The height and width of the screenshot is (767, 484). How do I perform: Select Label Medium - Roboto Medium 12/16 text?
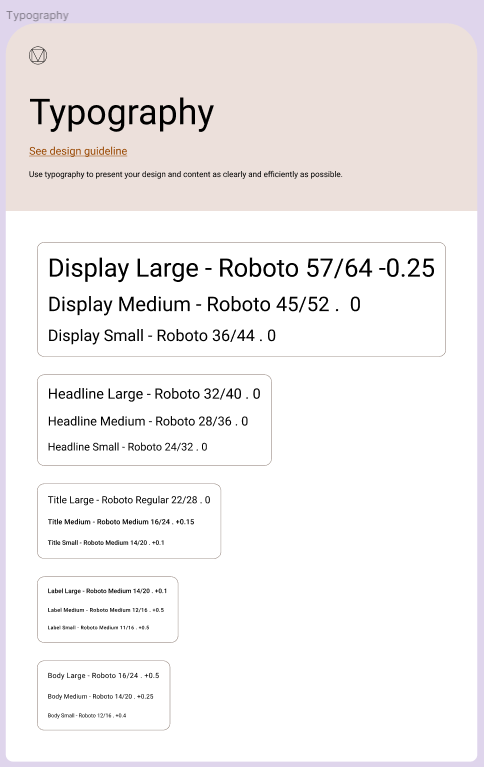(106, 610)
